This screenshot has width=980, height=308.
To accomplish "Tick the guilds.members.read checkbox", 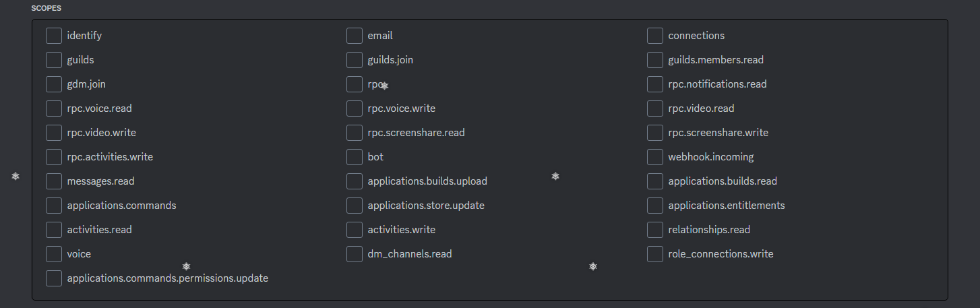I will (655, 60).
